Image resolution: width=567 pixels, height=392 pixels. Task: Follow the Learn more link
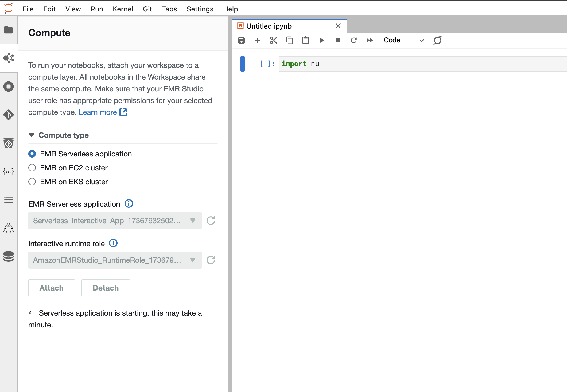98,112
